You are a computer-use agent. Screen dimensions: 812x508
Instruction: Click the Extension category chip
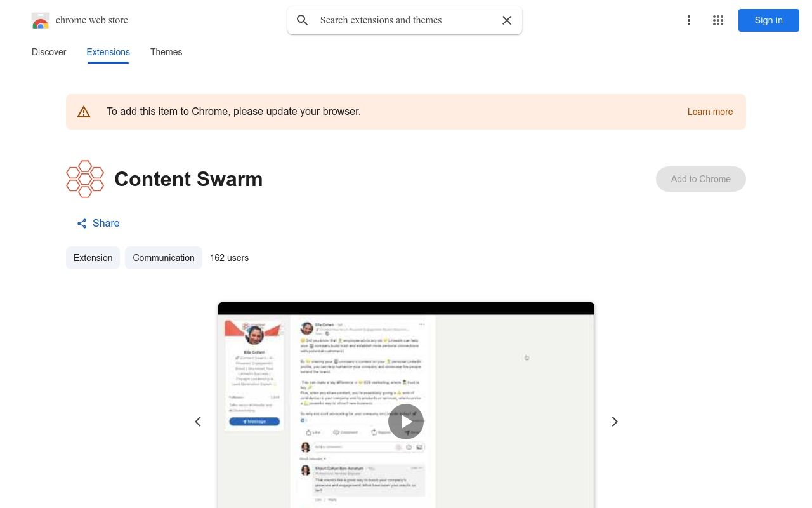tap(93, 258)
